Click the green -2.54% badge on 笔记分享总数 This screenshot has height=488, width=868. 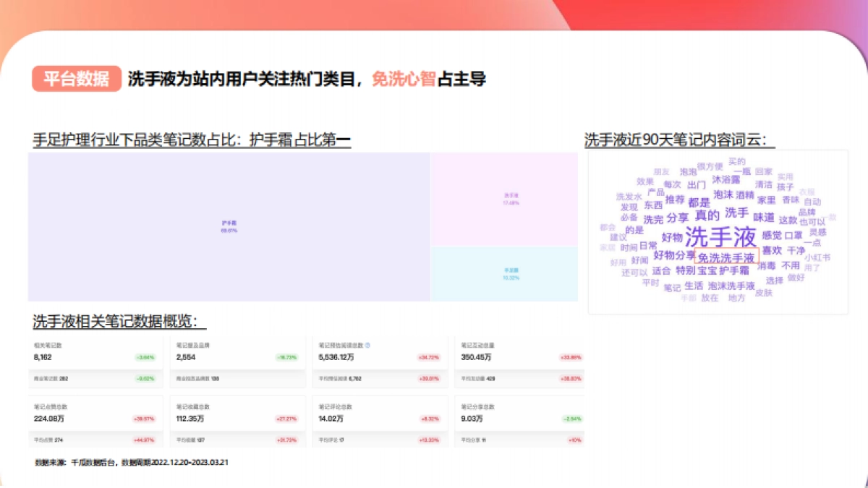click(571, 419)
